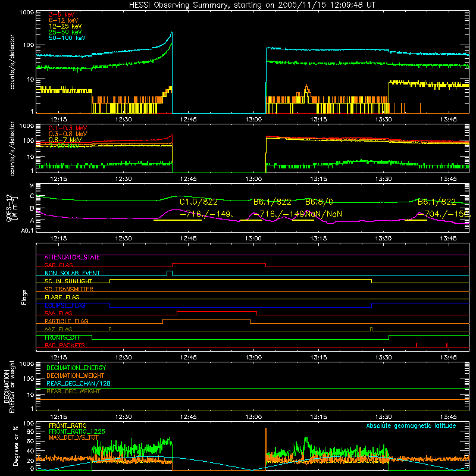Select the 6-12 keV legend label

click(x=64, y=20)
